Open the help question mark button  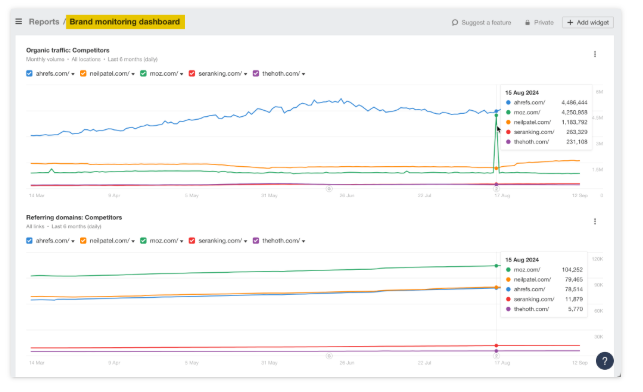click(604, 361)
